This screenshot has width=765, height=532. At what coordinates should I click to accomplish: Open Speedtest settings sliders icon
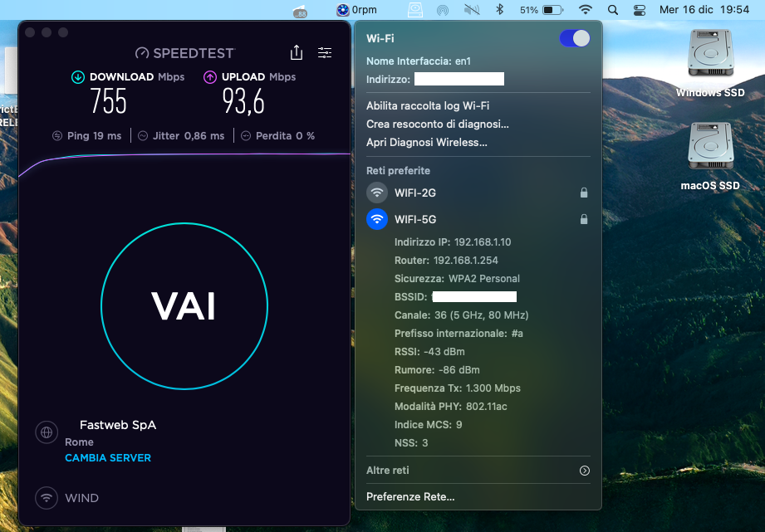tap(325, 52)
